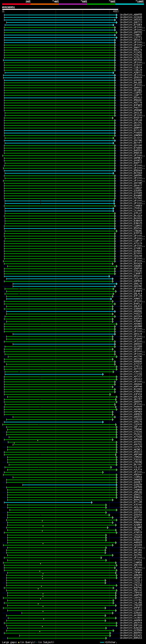The width and height of the screenshot is (146, 644).
Task: Open hit UniRef100_Q4KTI3
Action: 131,22
